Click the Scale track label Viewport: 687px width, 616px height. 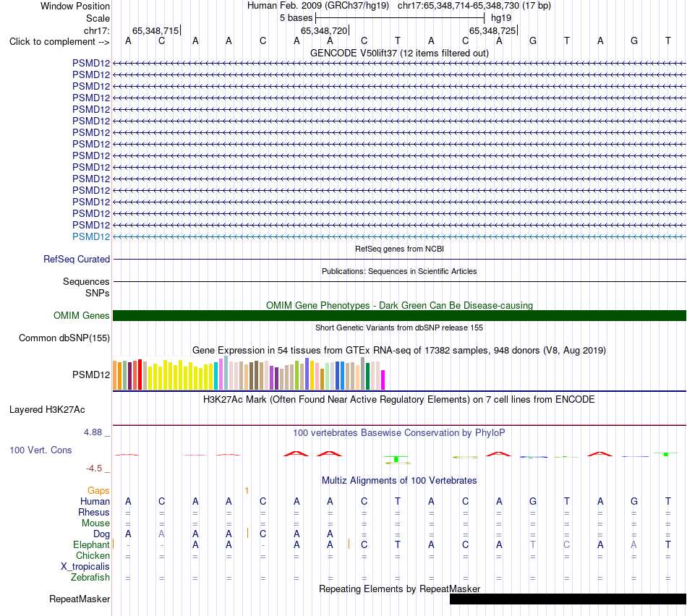tap(98, 18)
